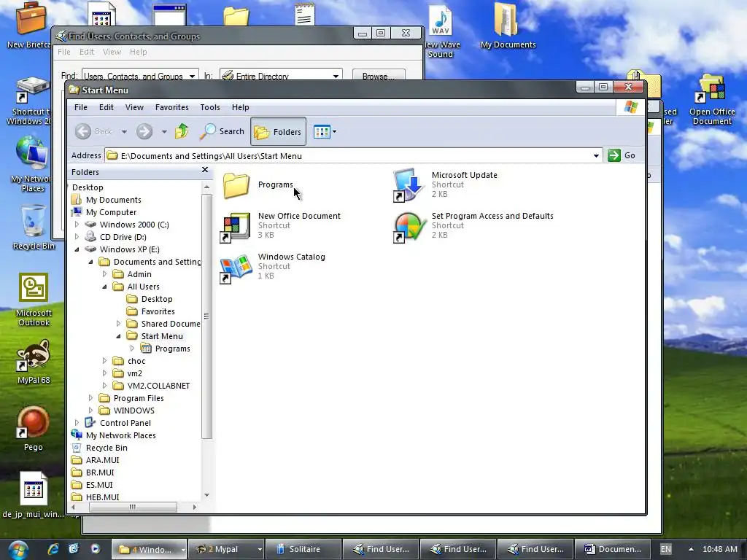This screenshot has width=747, height=560.
Task: Open the Edit menu in Start Menu window
Action: click(107, 107)
